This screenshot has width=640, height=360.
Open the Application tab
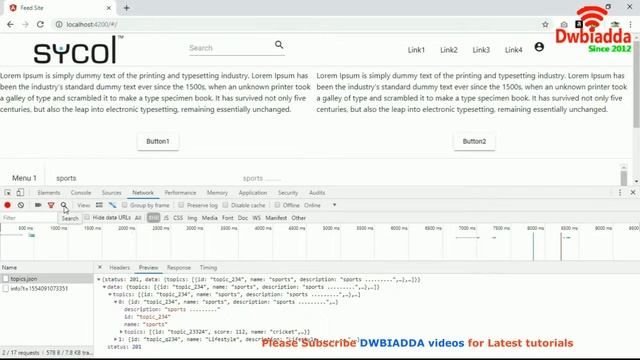coord(253,193)
